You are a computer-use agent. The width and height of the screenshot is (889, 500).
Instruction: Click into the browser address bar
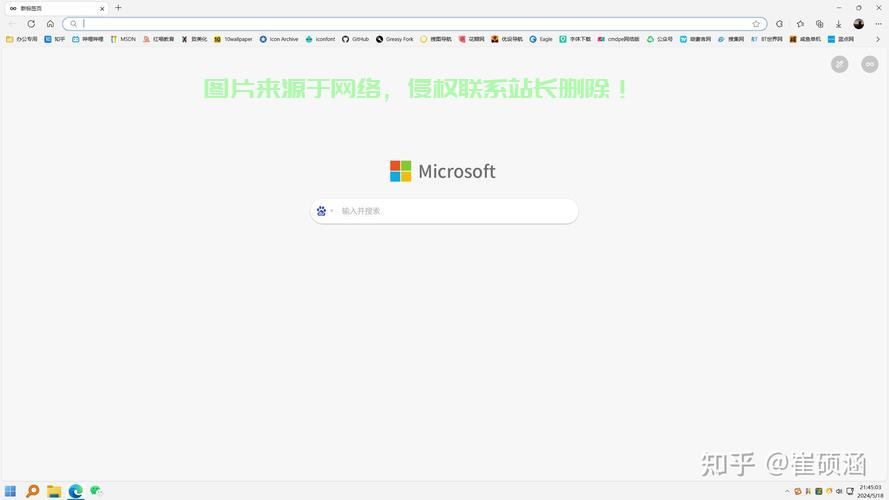(x=414, y=24)
